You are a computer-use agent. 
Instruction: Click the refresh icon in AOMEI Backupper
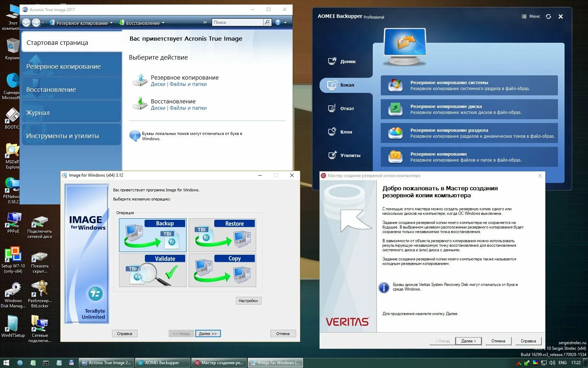[548, 16]
